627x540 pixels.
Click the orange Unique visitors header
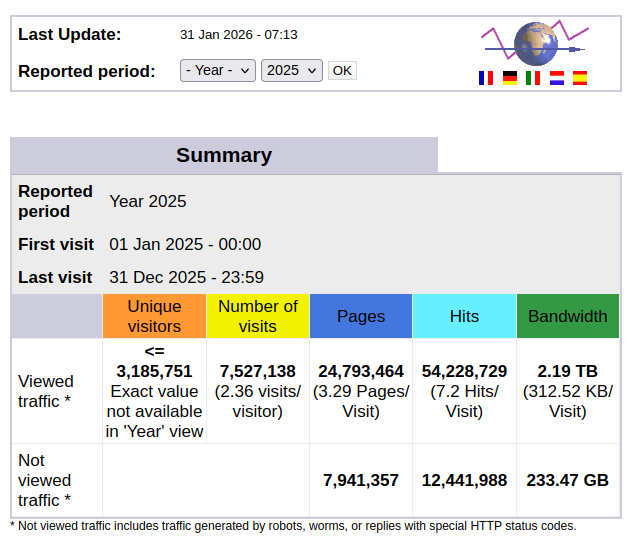pos(154,316)
